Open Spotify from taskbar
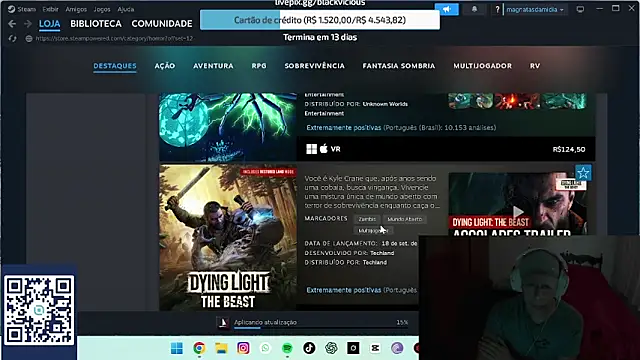The image size is (640, 360). 287,348
